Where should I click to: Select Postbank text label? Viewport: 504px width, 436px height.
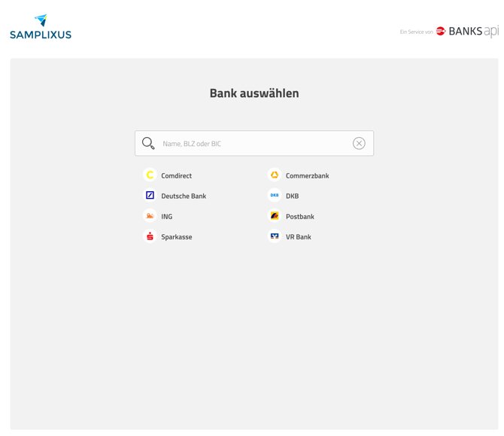(x=299, y=217)
